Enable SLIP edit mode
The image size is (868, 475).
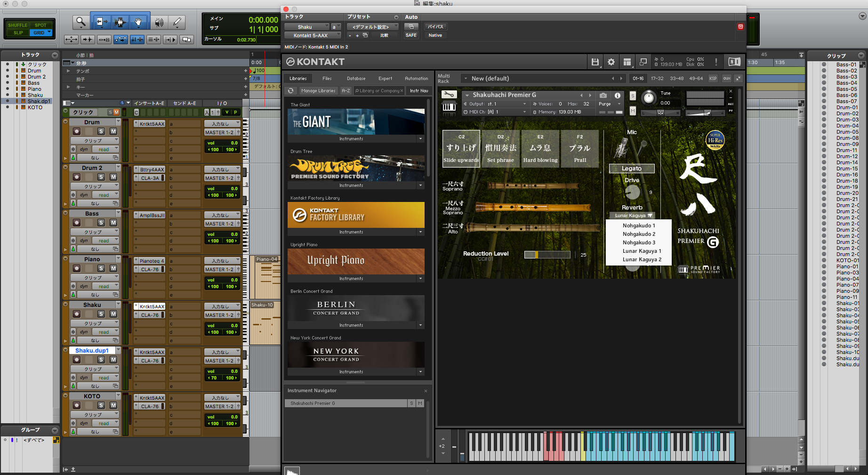pos(18,32)
